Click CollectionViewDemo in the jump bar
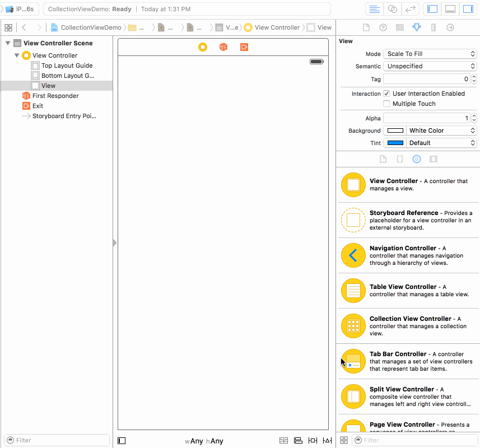Screen dimensions: 480x448 (86, 27)
